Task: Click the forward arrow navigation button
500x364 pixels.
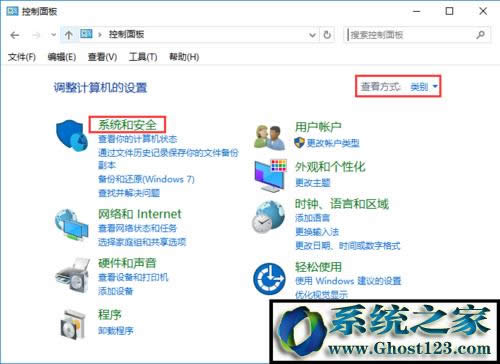Action: click(36, 35)
